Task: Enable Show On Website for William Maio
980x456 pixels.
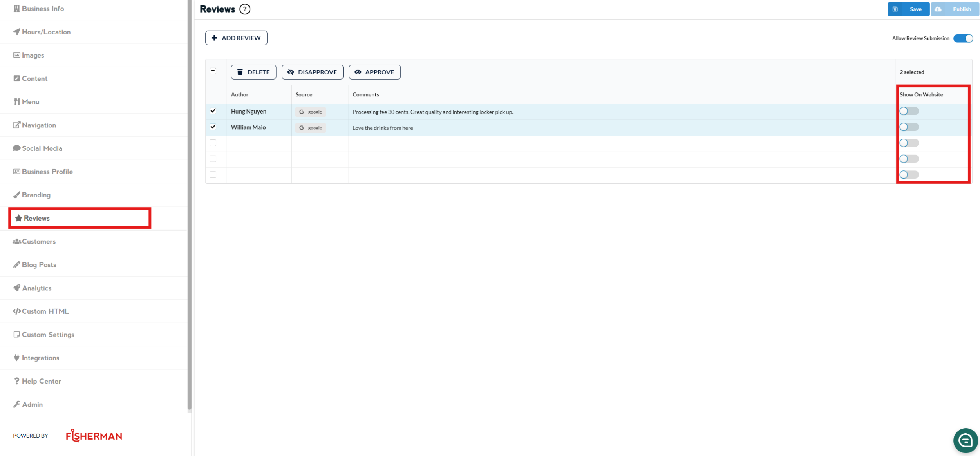Action: (909, 127)
